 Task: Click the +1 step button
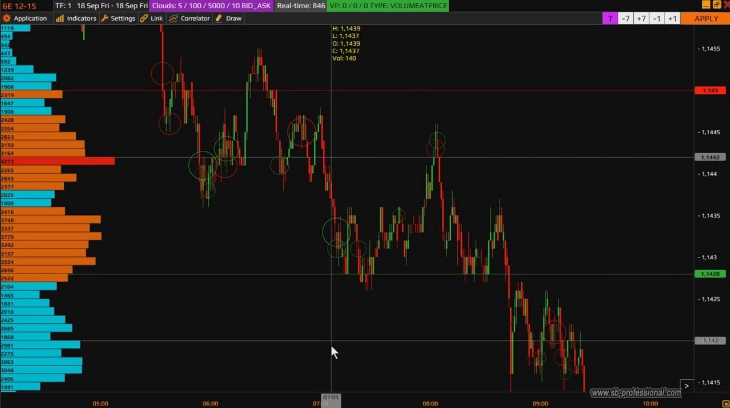[672, 18]
